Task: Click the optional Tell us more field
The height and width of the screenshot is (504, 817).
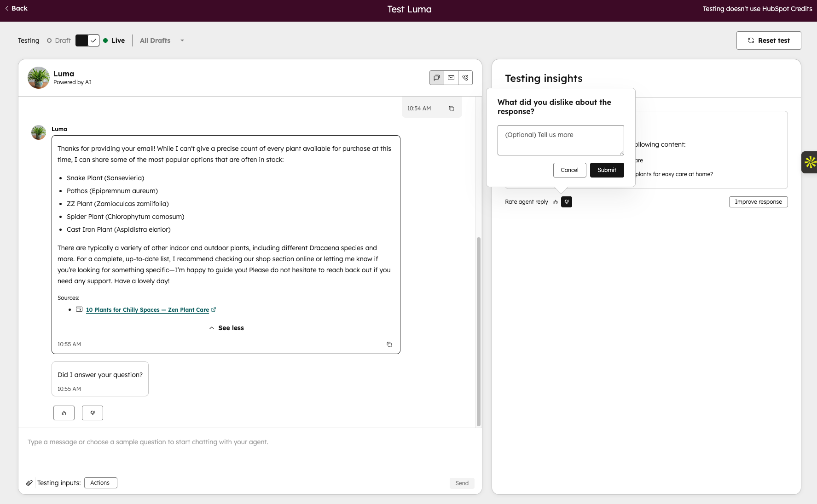Action: coord(561,140)
